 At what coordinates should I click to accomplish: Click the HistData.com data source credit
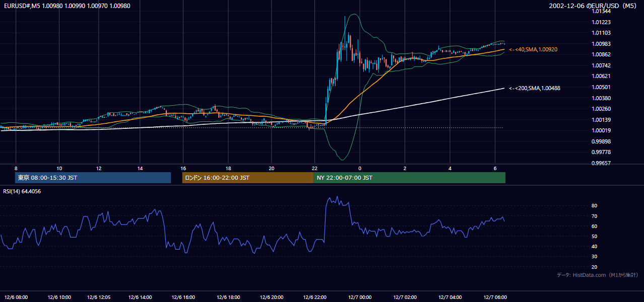(598, 275)
